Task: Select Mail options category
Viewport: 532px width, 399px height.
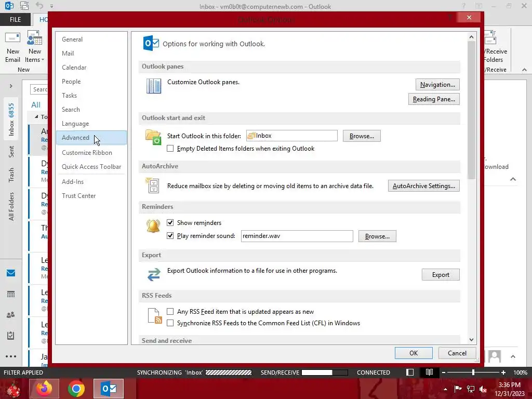Action: (91, 54)
